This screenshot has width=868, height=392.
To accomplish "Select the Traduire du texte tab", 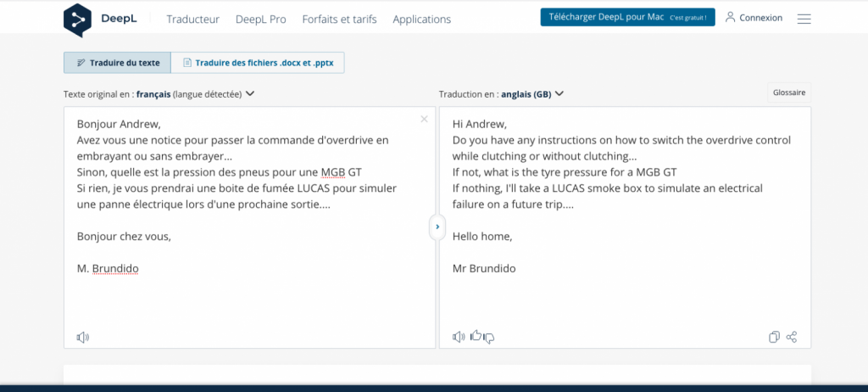I will click(117, 63).
